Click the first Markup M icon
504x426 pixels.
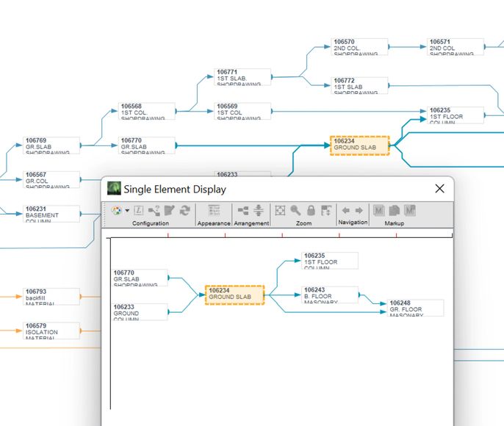pos(379,210)
